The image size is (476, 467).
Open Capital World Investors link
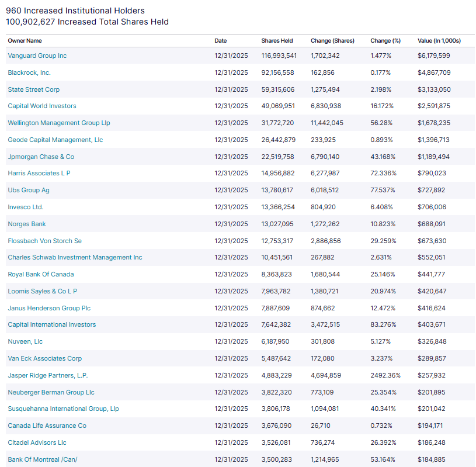42,106
